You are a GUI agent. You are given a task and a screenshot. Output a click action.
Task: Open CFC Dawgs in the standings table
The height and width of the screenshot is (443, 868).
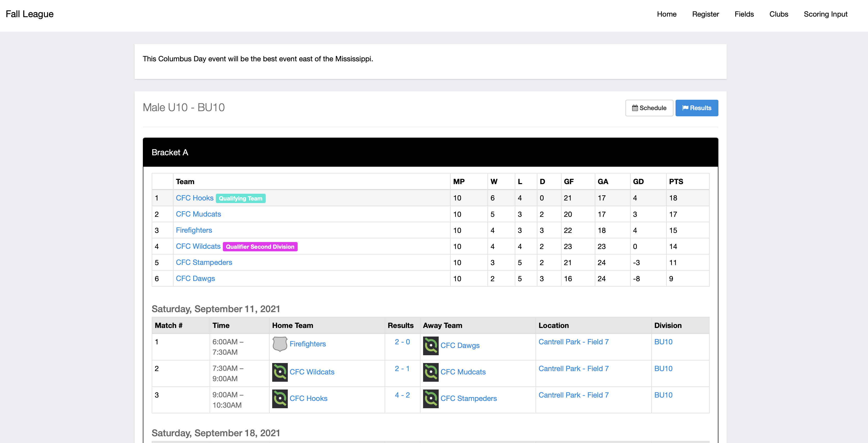[x=195, y=279]
